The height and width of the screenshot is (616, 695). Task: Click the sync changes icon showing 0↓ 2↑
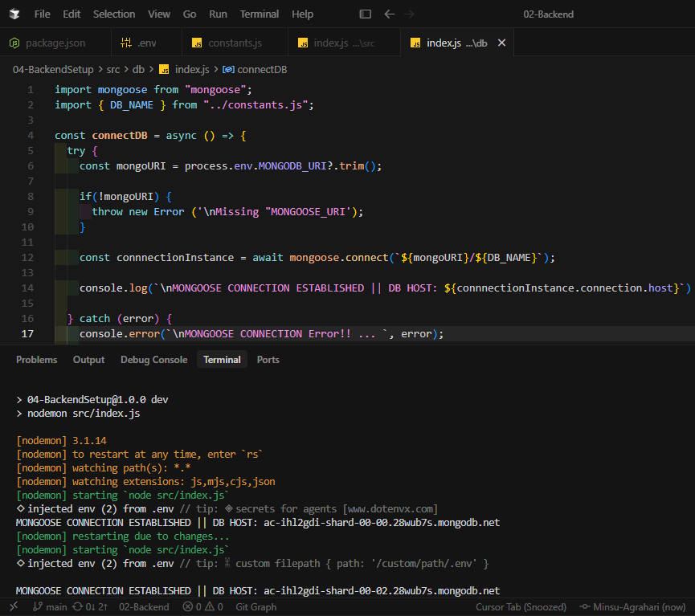click(x=91, y=606)
